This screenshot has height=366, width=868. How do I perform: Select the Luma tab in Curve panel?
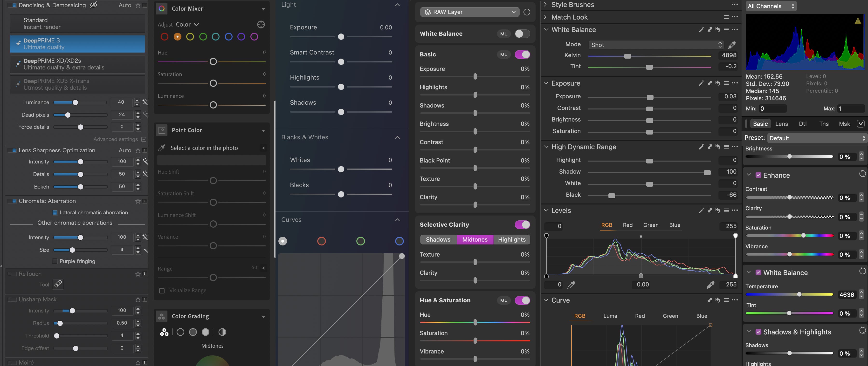(610, 316)
